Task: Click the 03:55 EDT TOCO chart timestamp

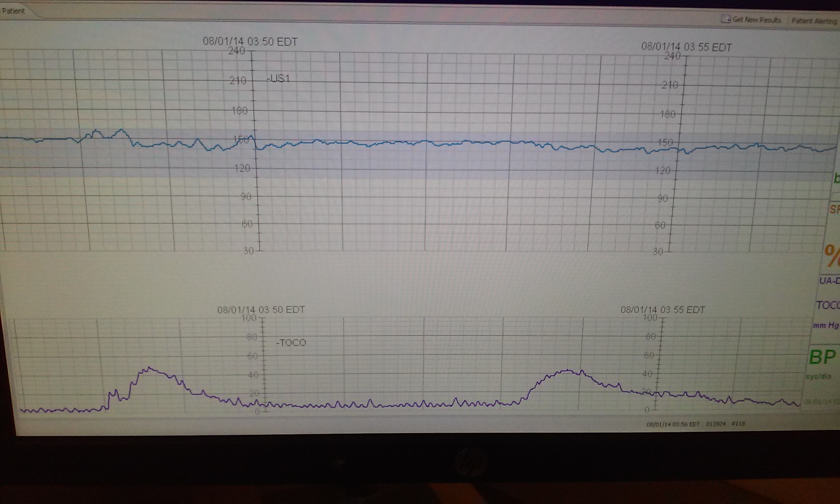Action: point(663,310)
